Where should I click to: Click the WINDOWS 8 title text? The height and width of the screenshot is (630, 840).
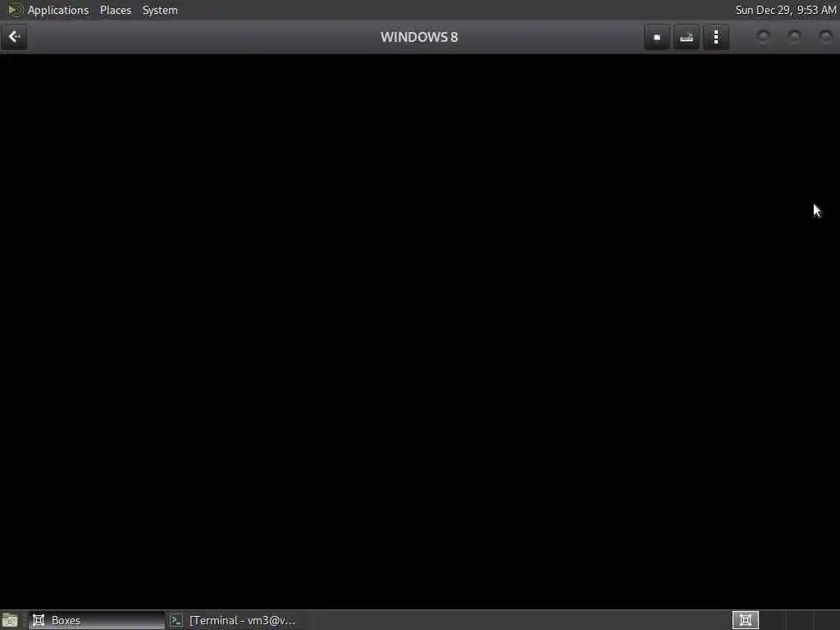pyautogui.click(x=419, y=37)
